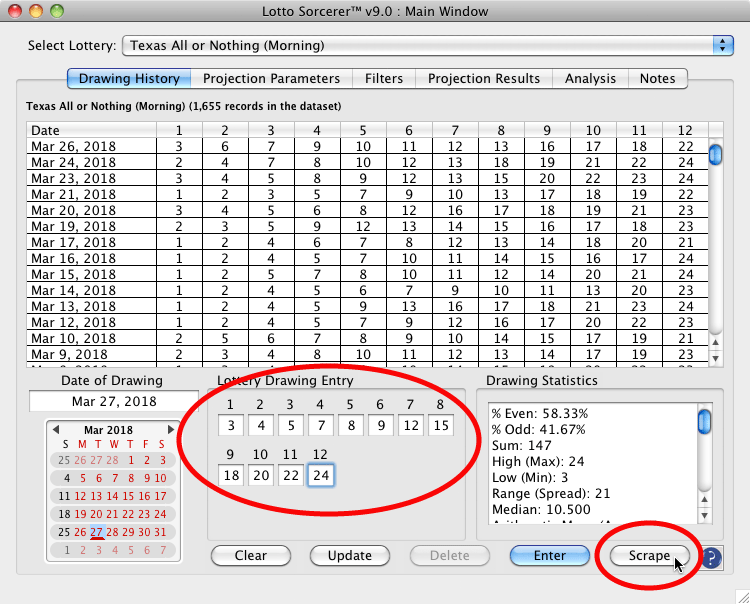Click the % Even: 58.33% line
Viewport: 750px width, 604px height.
tap(540, 413)
